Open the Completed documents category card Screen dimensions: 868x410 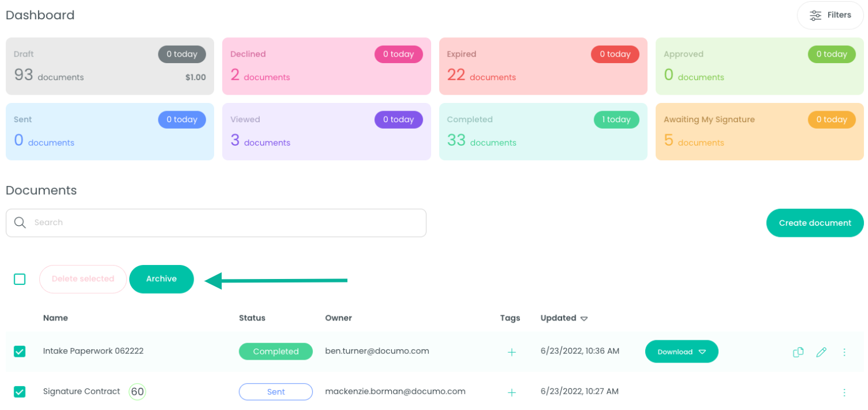point(543,131)
